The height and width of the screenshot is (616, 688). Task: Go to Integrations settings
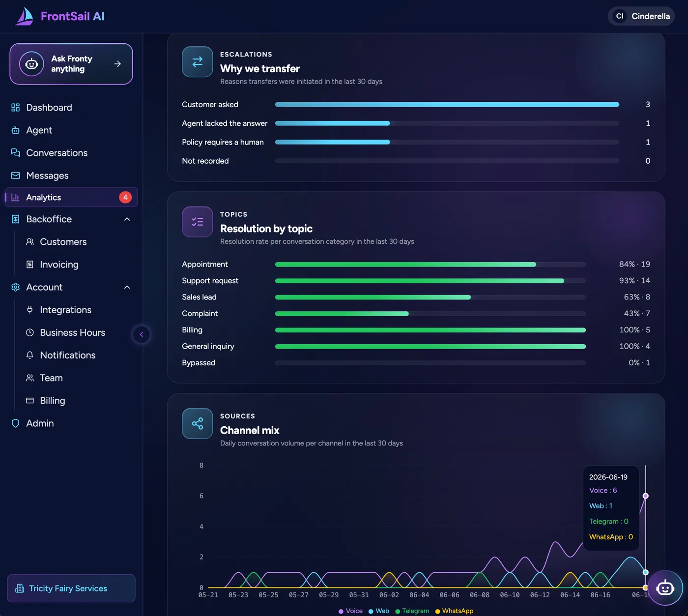click(79, 310)
